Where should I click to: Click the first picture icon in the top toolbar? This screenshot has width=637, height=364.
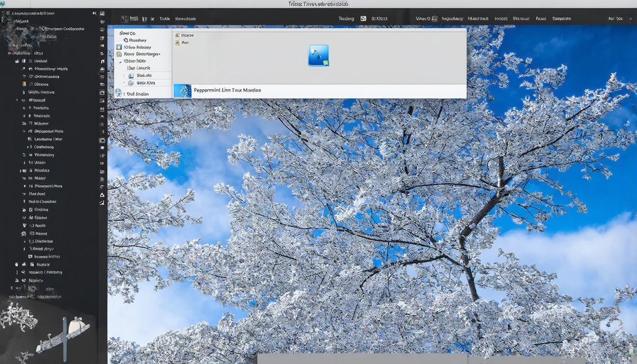[x=125, y=19]
